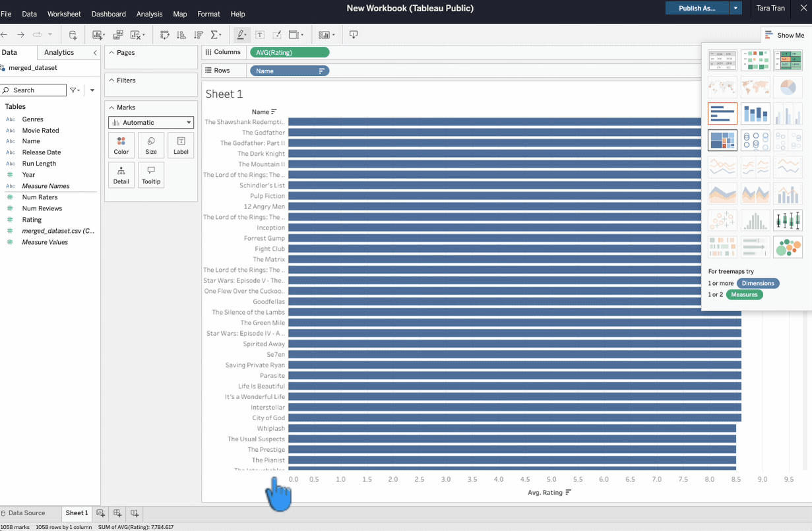The image size is (812, 531).
Task: Click the Duplicate Sheet toolbar icon
Action: [118, 35]
